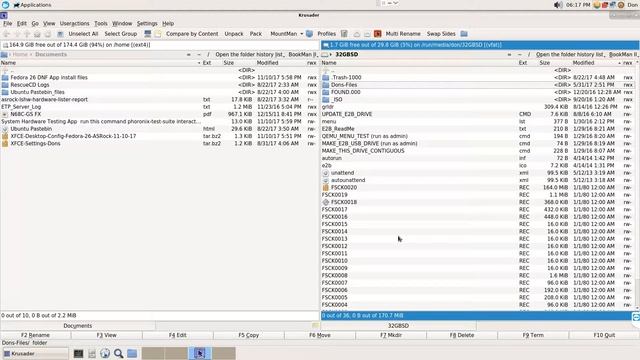Viewport: 640px width, 360px height.
Task: Select the FSCK0020 file
Action: pos(478,188)
